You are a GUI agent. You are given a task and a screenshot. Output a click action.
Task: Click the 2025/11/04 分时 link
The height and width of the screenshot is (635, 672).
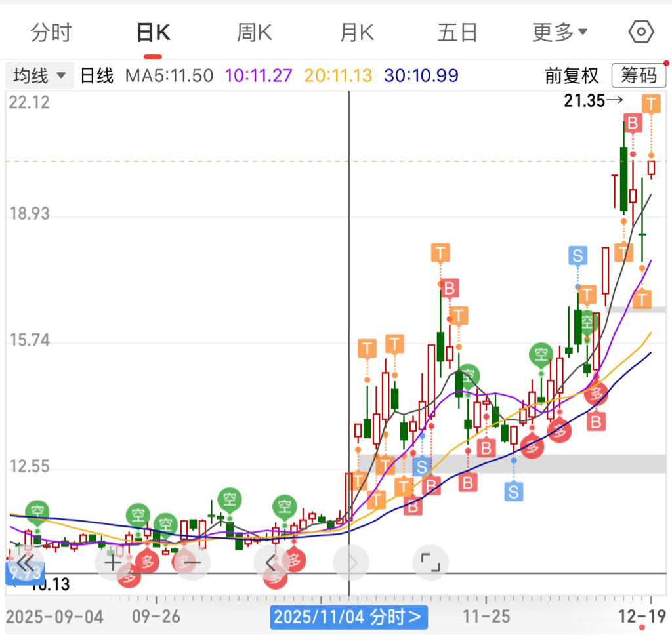point(348,617)
